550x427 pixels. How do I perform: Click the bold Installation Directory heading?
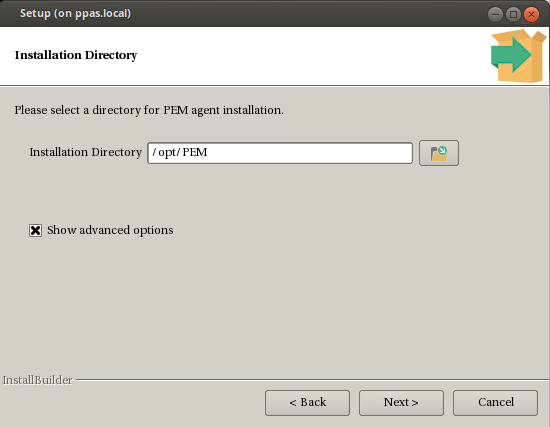click(x=76, y=55)
